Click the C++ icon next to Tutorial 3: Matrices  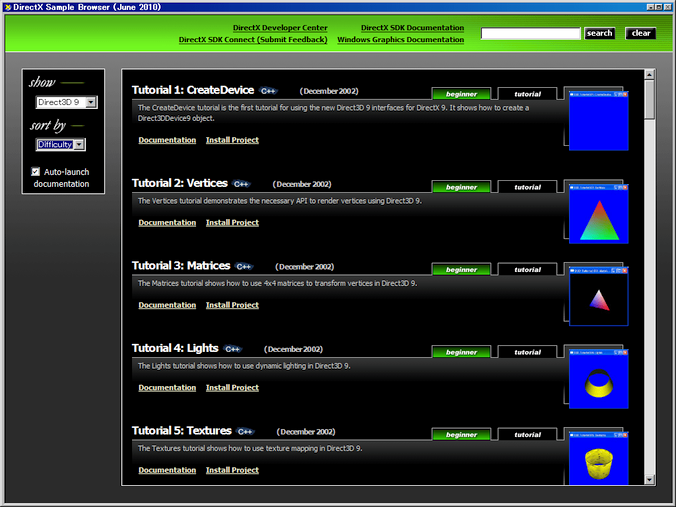(244, 266)
